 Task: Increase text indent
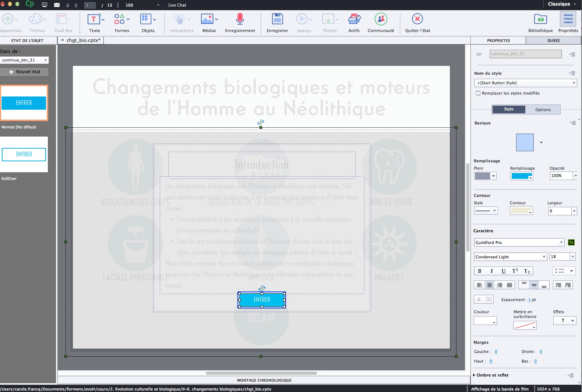568,285
